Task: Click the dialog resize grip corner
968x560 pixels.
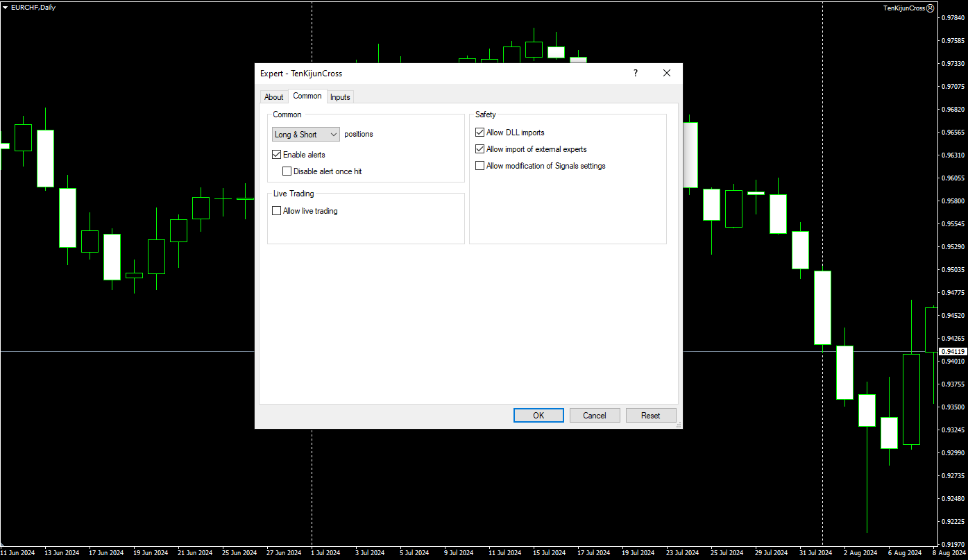Action: (678, 424)
